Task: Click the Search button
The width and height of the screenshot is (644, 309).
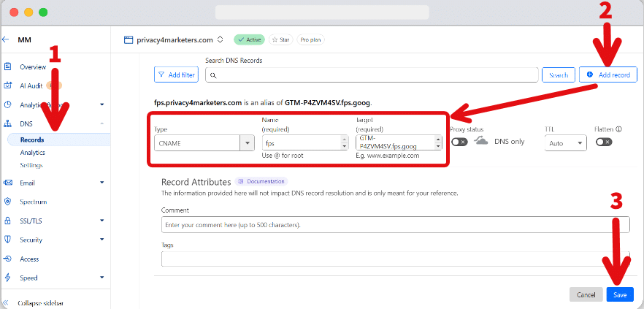Action: pos(559,75)
